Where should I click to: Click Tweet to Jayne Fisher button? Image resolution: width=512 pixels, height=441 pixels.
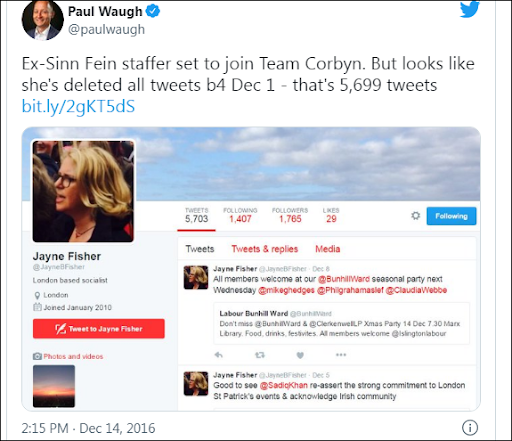tap(99, 329)
